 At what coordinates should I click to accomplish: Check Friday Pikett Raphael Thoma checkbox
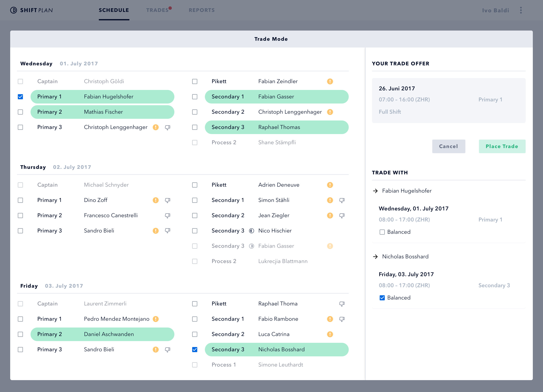[195, 304]
